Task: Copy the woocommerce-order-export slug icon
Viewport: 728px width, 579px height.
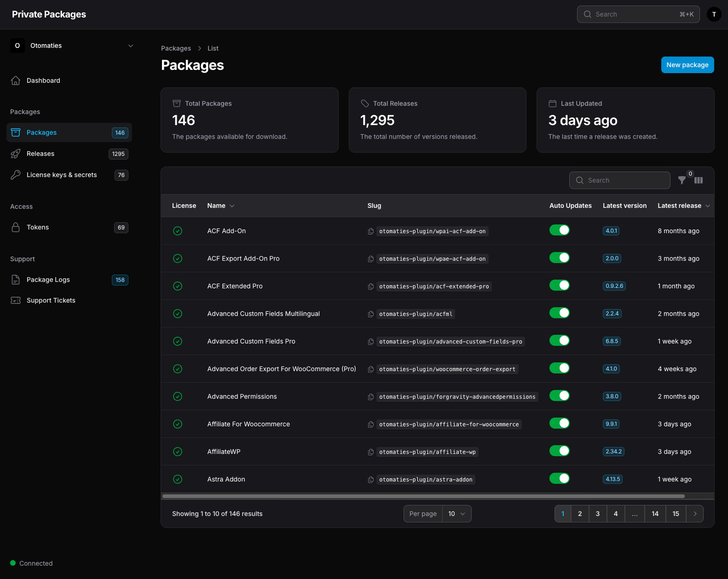Action: click(371, 369)
